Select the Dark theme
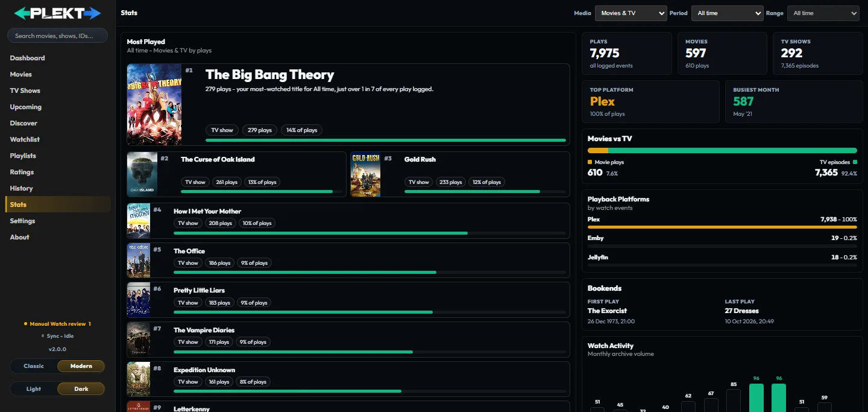The image size is (868, 412). click(x=81, y=389)
